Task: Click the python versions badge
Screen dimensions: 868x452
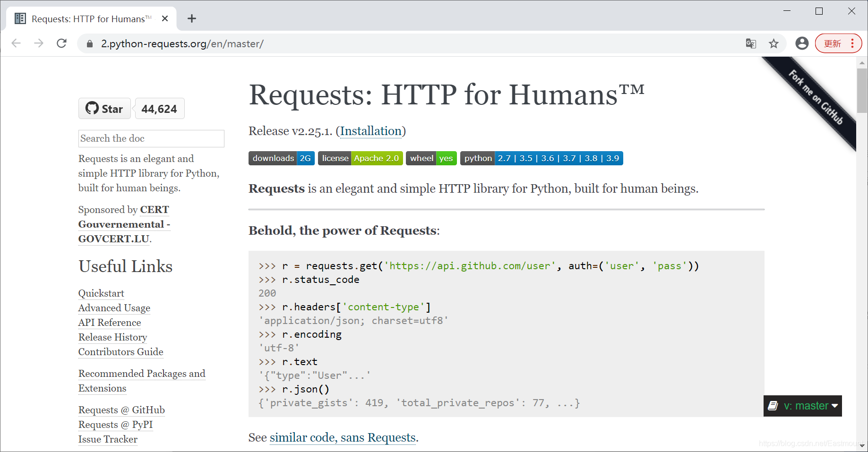Action: 541,158
